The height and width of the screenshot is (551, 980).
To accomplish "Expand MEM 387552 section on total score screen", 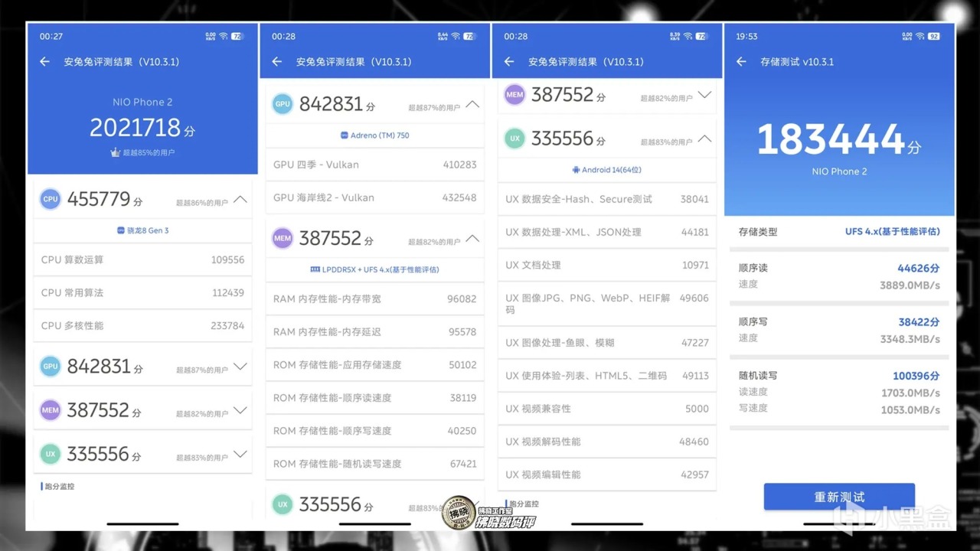I will tap(240, 410).
